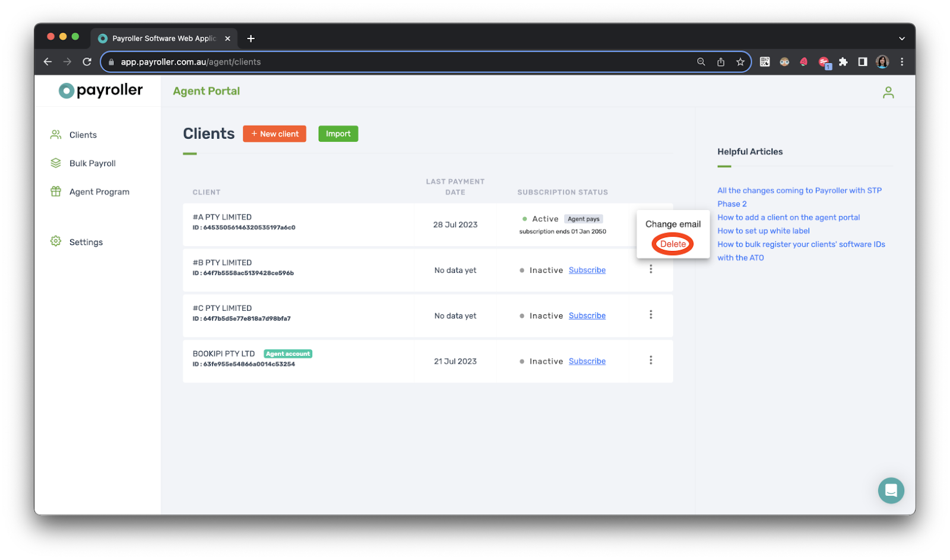Bookmark the page with the star icon

pos(740,62)
